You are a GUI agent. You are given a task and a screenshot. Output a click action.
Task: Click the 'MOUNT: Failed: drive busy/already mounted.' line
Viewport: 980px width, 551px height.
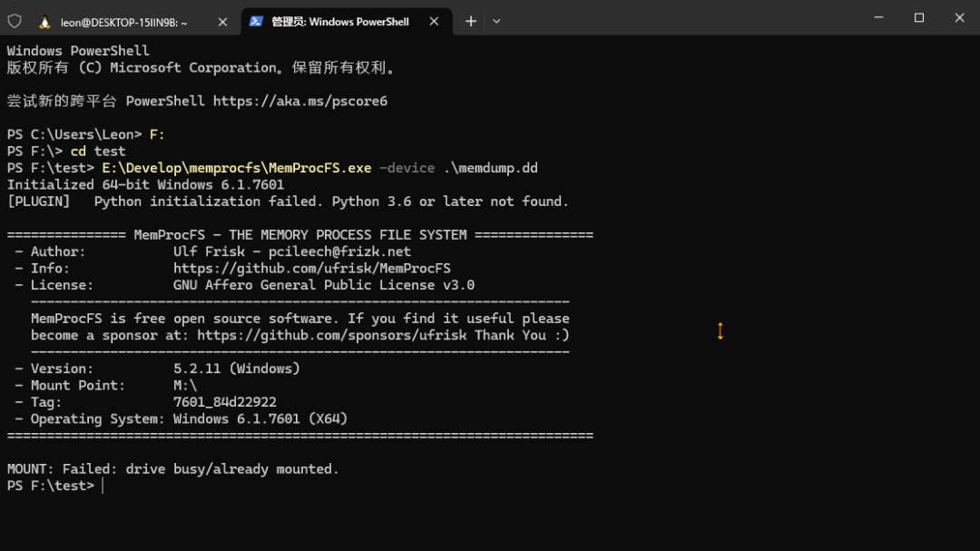coord(173,469)
